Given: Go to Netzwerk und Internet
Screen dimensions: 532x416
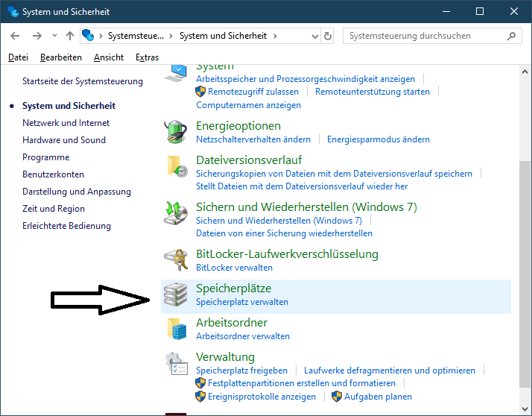Looking at the screenshot, I should click(x=66, y=123).
